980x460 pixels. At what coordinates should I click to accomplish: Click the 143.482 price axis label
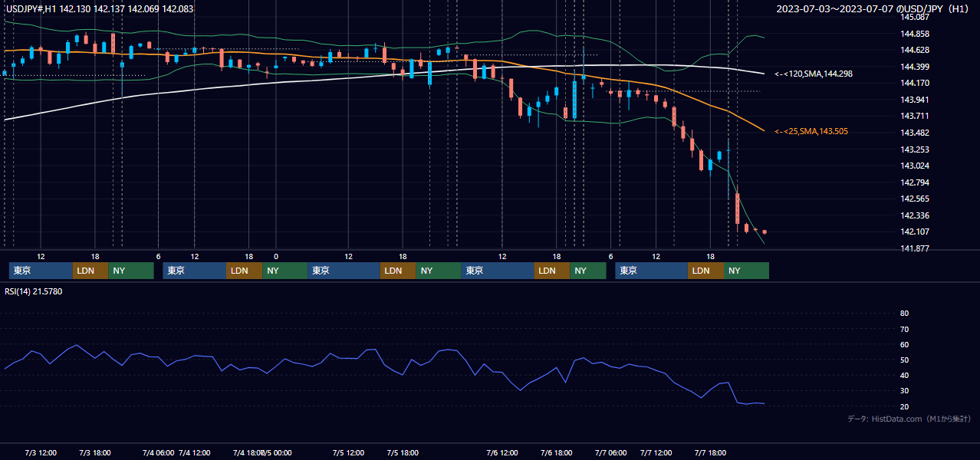tap(914, 133)
